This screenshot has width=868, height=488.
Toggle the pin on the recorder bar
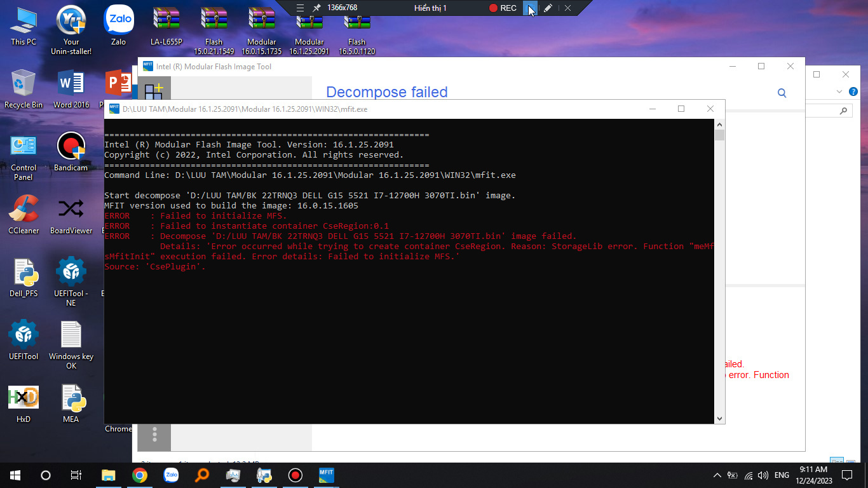point(316,8)
